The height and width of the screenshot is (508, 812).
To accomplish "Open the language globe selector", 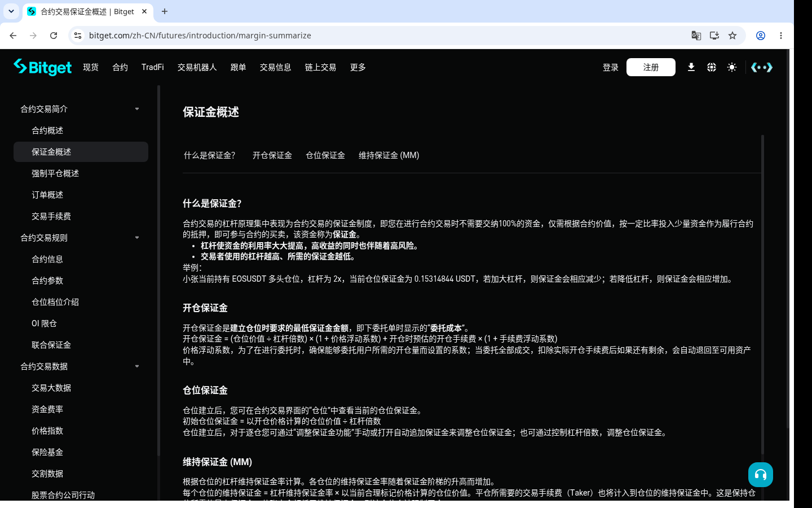I will pyautogui.click(x=712, y=67).
